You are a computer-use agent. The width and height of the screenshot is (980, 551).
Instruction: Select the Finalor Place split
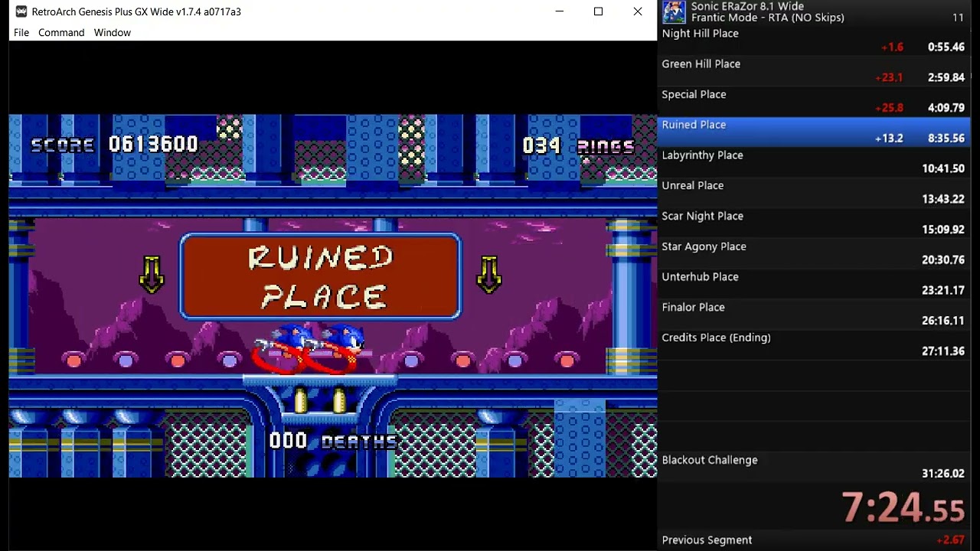tap(813, 315)
